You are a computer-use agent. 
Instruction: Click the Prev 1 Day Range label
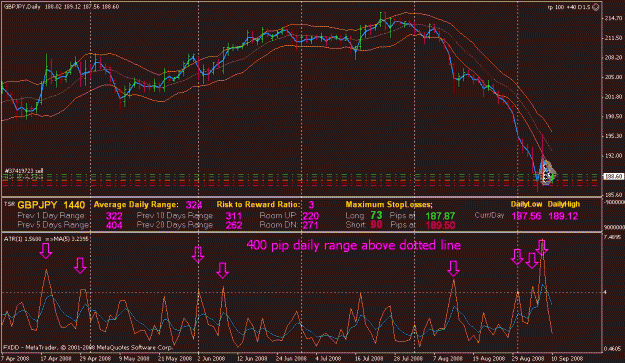click(x=51, y=216)
